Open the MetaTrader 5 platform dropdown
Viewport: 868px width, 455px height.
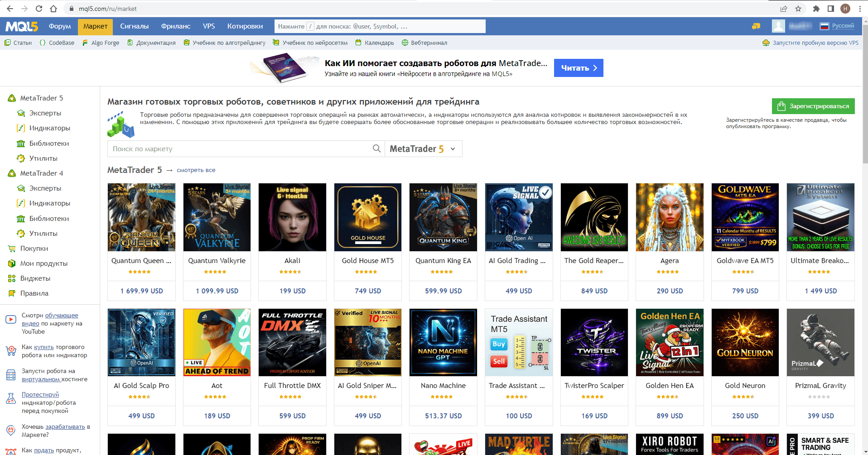coord(423,149)
